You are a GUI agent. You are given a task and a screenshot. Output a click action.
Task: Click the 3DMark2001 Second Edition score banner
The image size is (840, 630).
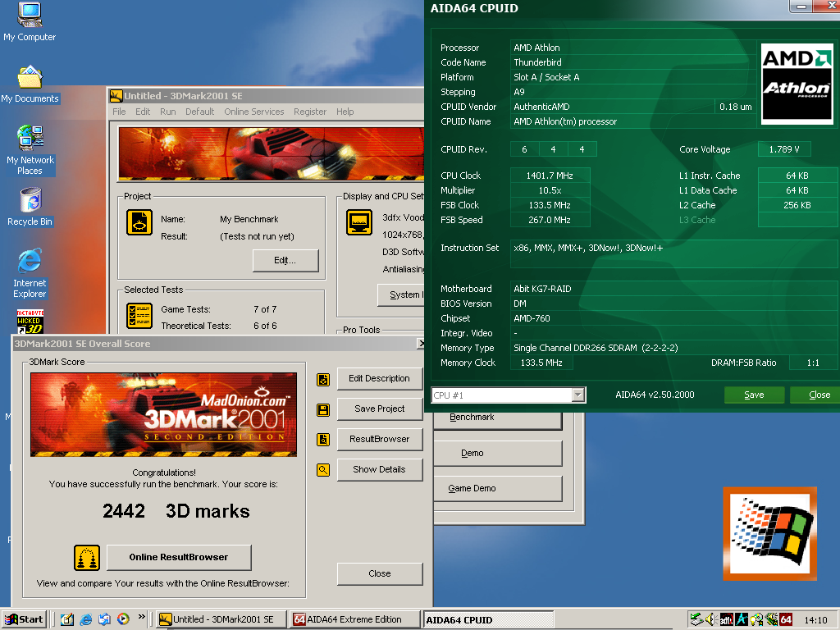pos(163,414)
